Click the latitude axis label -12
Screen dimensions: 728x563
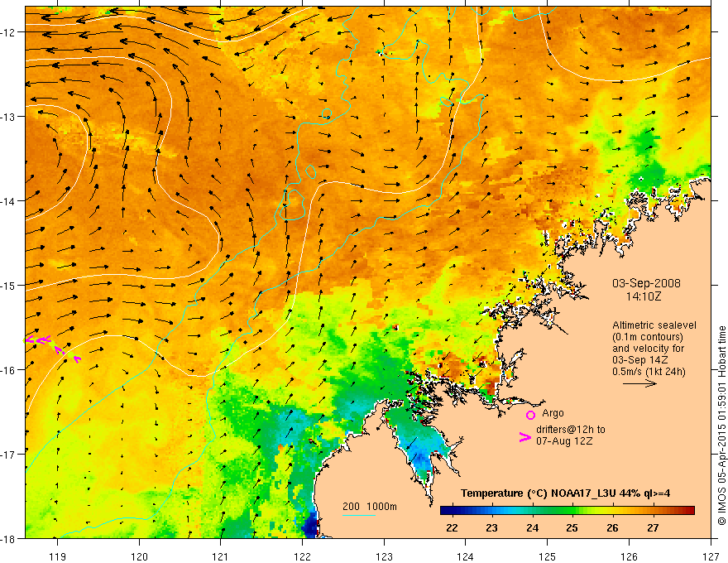click(x=8, y=32)
